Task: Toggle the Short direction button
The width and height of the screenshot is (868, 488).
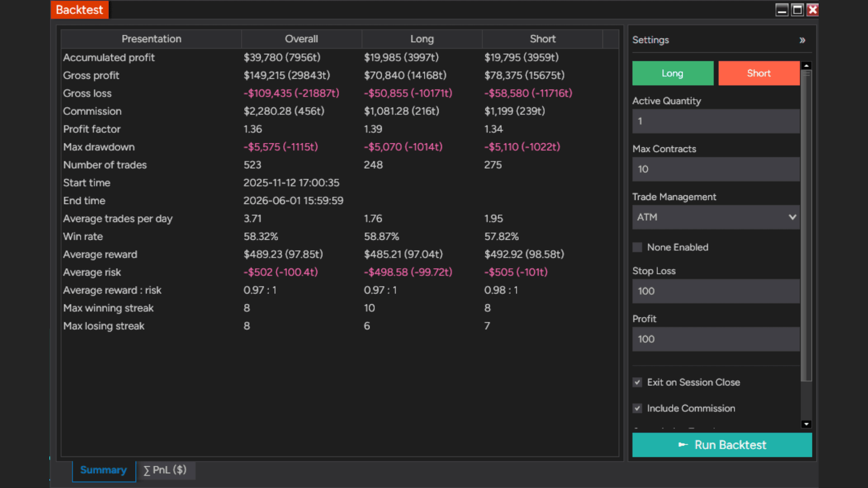Action: click(x=759, y=73)
